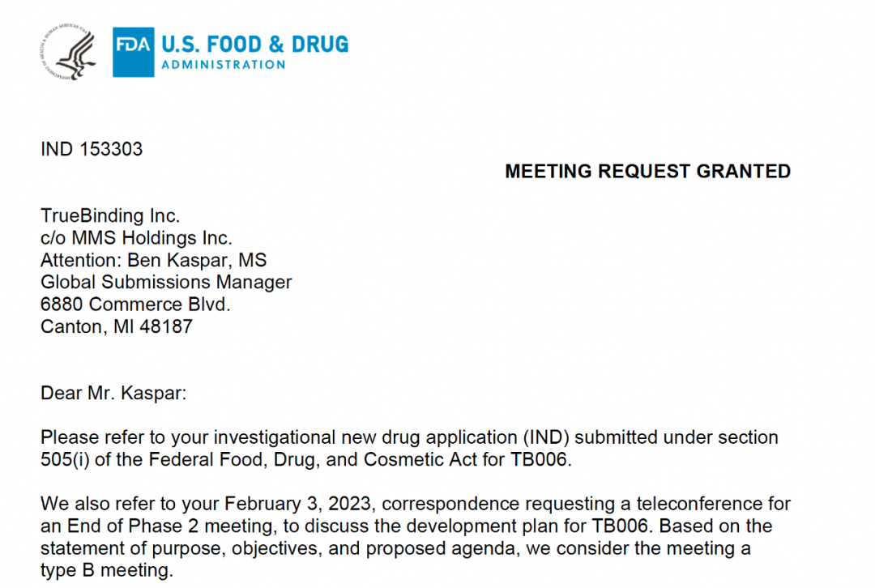The height and width of the screenshot is (588, 875).
Task: Click the Global Submissions Manager title
Action: [x=166, y=282]
